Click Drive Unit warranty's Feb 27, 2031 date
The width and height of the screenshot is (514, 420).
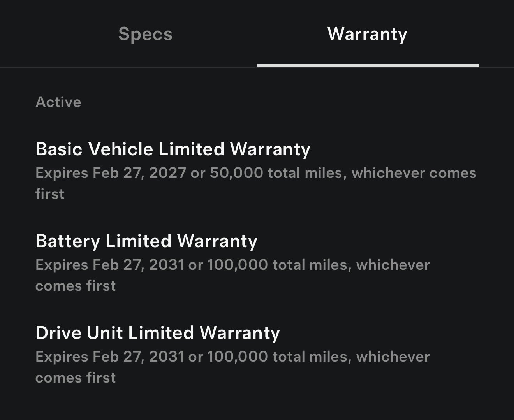pos(139,357)
